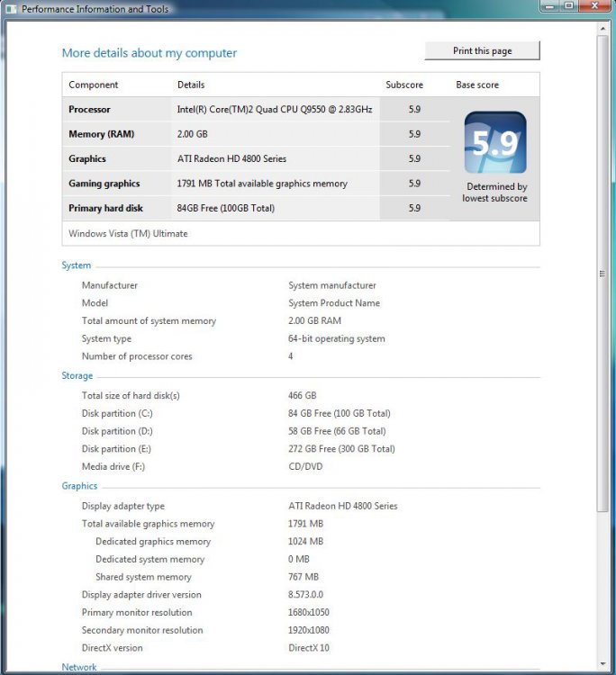Click the 'Media drive (F:)' label
The width and height of the screenshot is (616, 675).
click(x=113, y=466)
